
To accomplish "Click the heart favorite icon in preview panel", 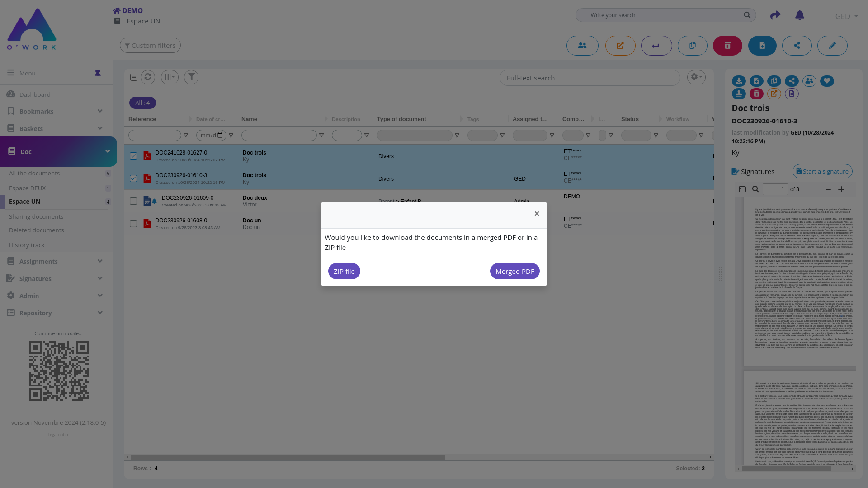I will coord(827,81).
